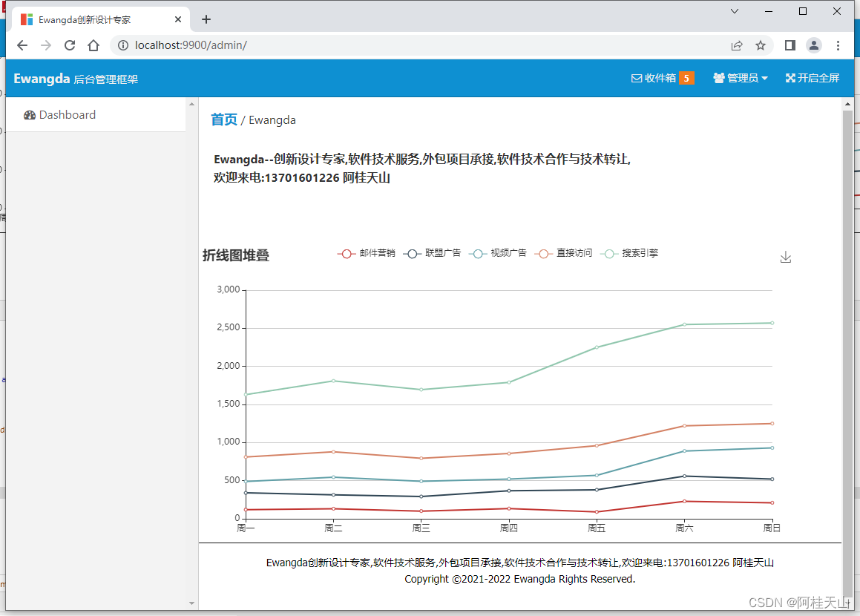Click the 3,000 y-axis label
860x616 pixels.
click(228, 289)
